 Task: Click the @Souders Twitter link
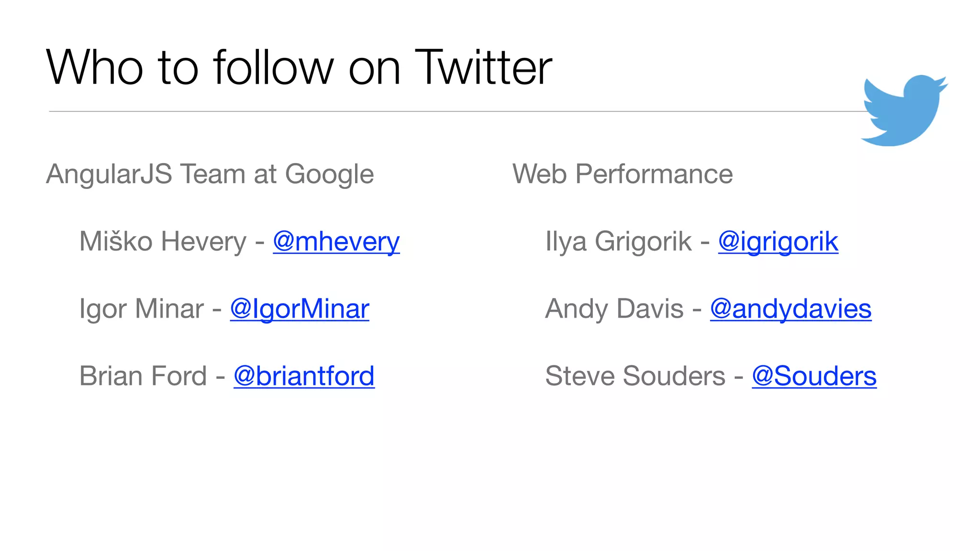[814, 376]
